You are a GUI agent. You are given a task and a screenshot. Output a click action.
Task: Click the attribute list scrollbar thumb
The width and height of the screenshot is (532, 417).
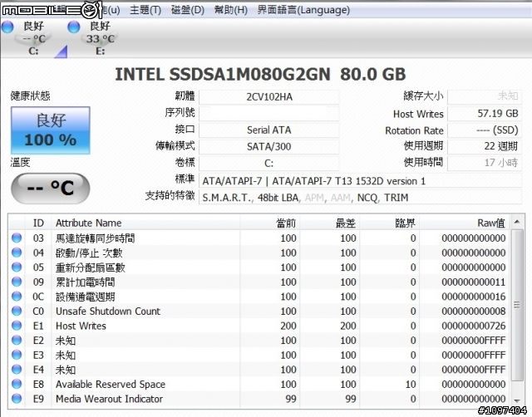click(517, 305)
